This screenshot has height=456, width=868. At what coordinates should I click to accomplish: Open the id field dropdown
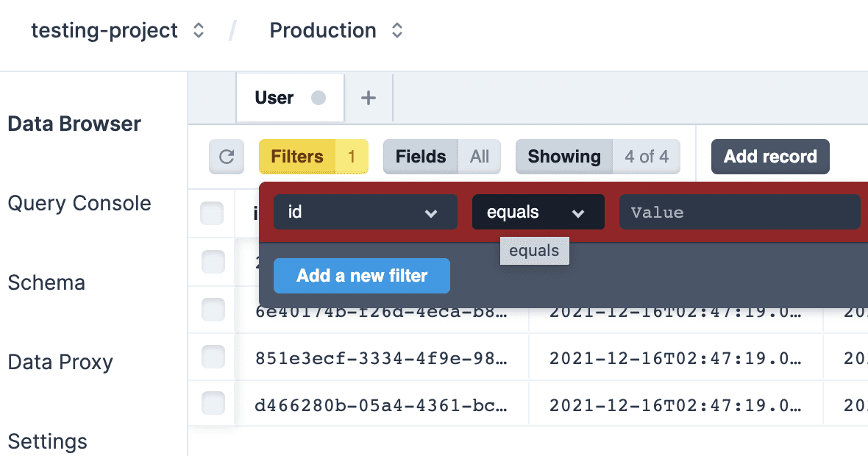[x=365, y=212]
